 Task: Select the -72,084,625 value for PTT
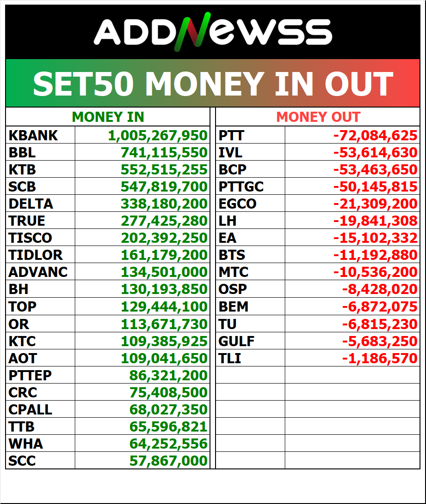[x=375, y=136]
